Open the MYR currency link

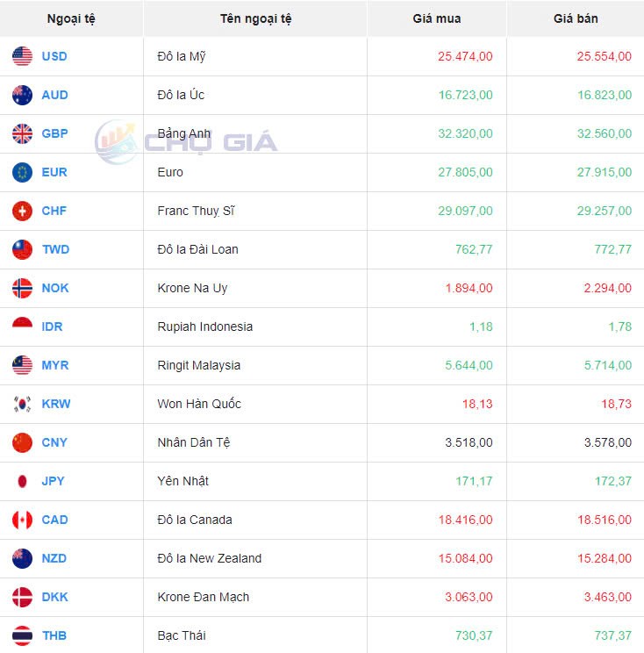click(54, 365)
